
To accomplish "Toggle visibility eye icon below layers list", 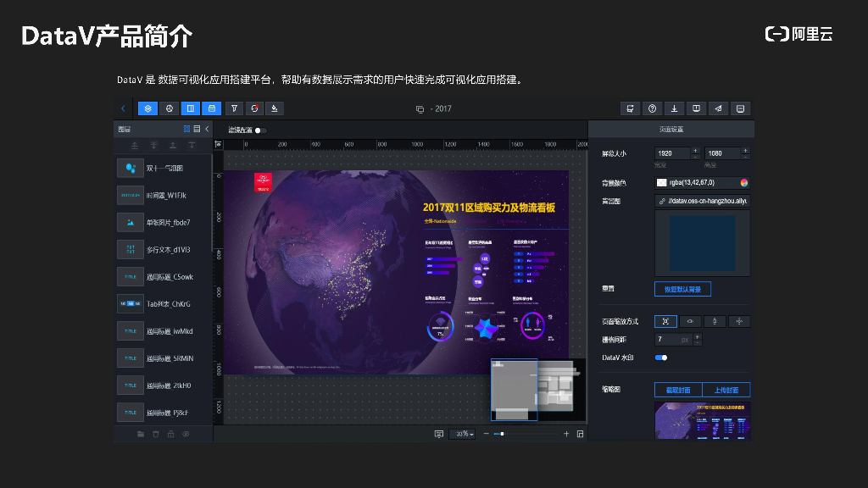I will (x=186, y=434).
